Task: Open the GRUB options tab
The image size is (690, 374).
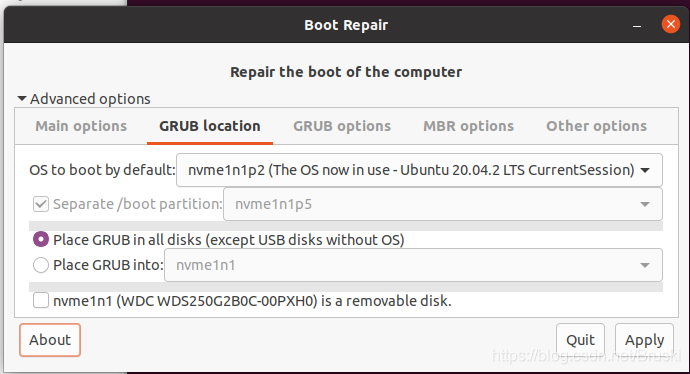Action: click(342, 126)
